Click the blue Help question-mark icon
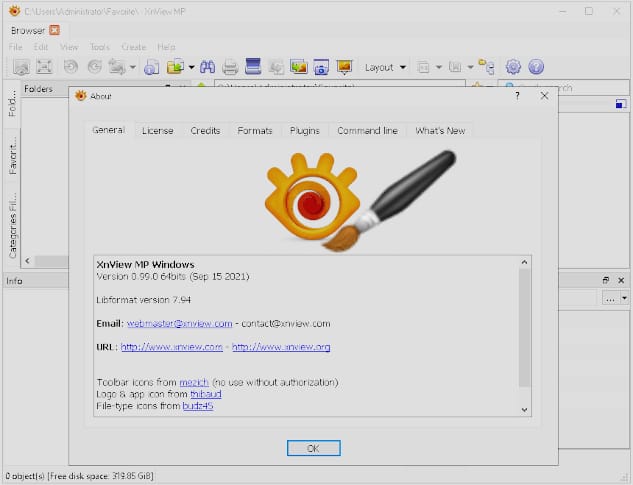Viewport: 633px width, 485px height. (536, 67)
